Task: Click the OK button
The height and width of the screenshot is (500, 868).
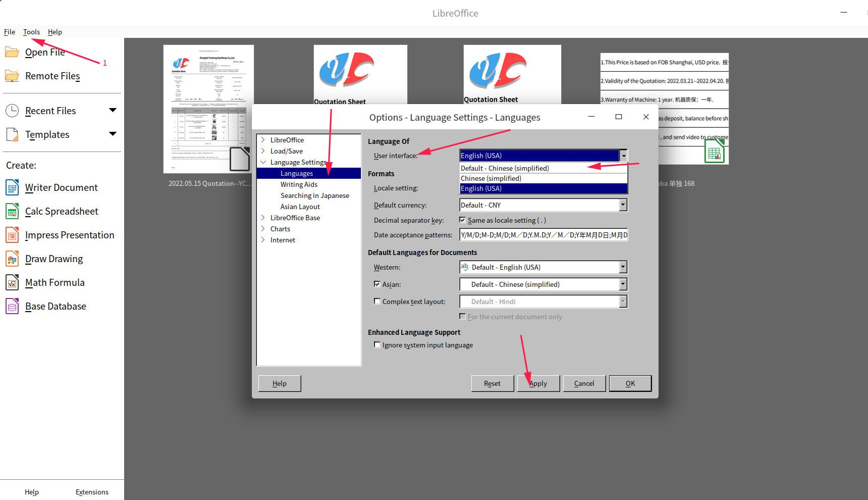Action: click(x=630, y=383)
